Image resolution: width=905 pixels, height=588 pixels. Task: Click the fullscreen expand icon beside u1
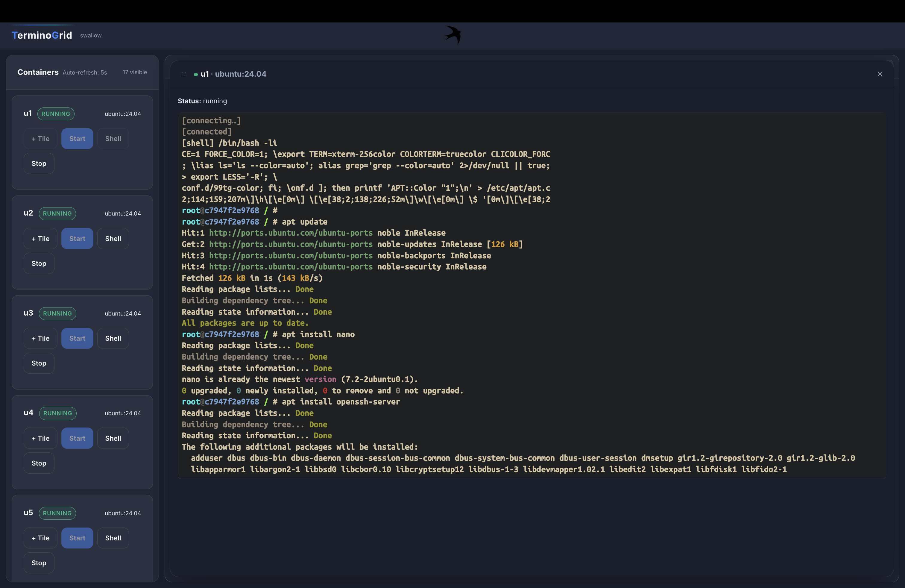click(x=184, y=74)
